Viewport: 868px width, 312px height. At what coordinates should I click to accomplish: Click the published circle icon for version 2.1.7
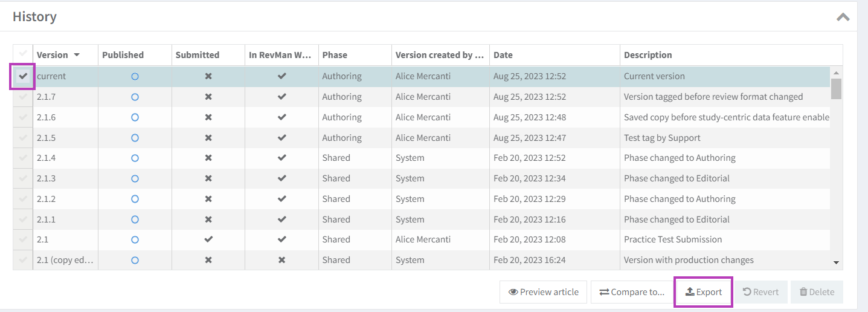click(135, 97)
